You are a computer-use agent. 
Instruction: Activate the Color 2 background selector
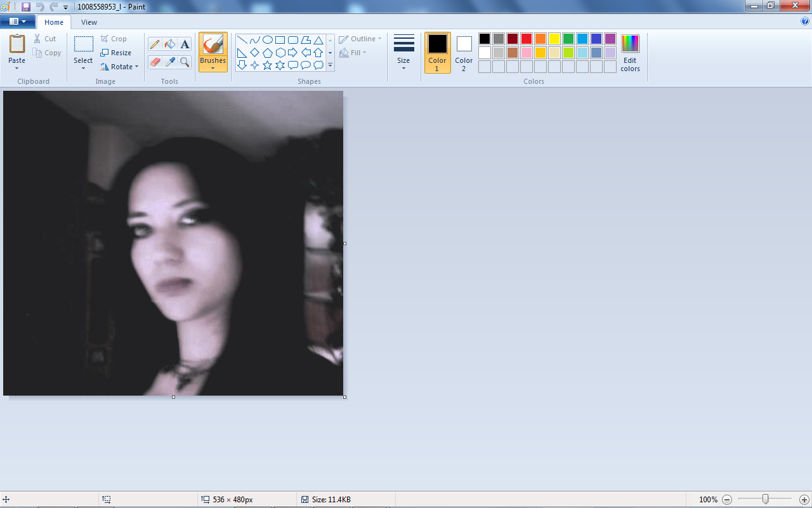click(x=464, y=53)
